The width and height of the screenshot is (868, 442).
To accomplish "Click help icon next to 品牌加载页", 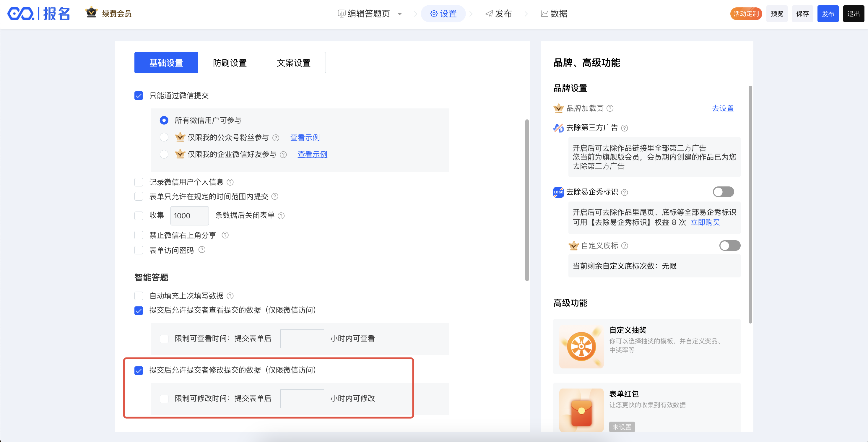I will click(610, 108).
